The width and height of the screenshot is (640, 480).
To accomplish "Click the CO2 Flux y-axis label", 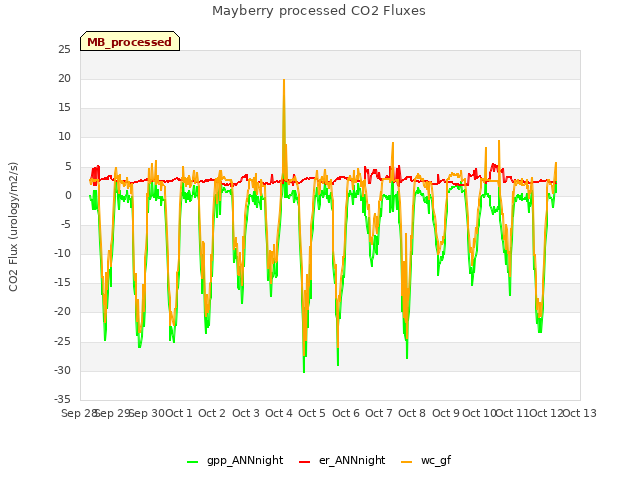I will (x=13, y=227).
